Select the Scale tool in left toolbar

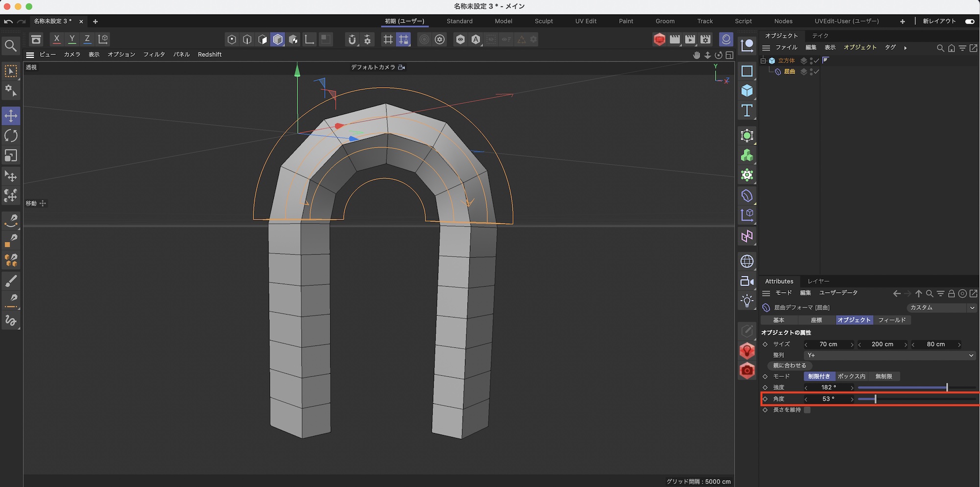[11, 155]
